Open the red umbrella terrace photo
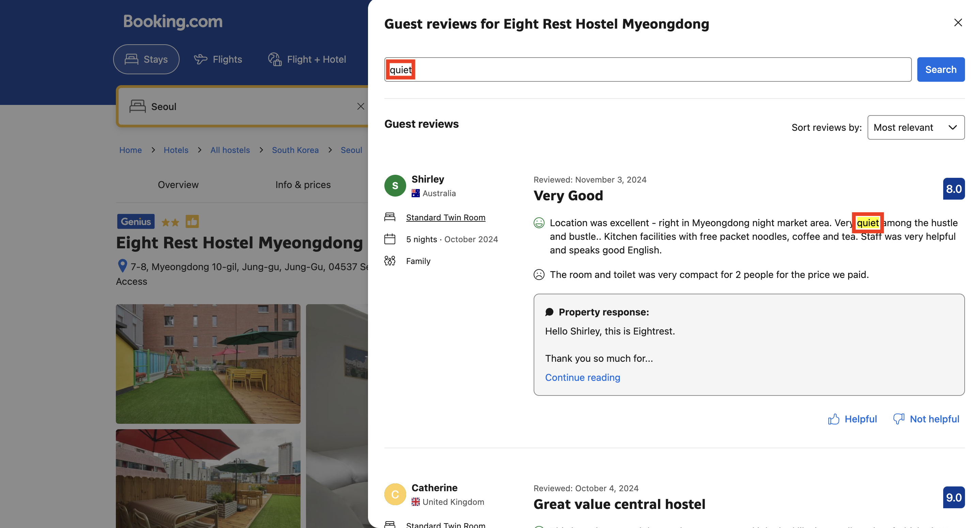The height and width of the screenshot is (528, 980). pyautogui.click(x=208, y=479)
